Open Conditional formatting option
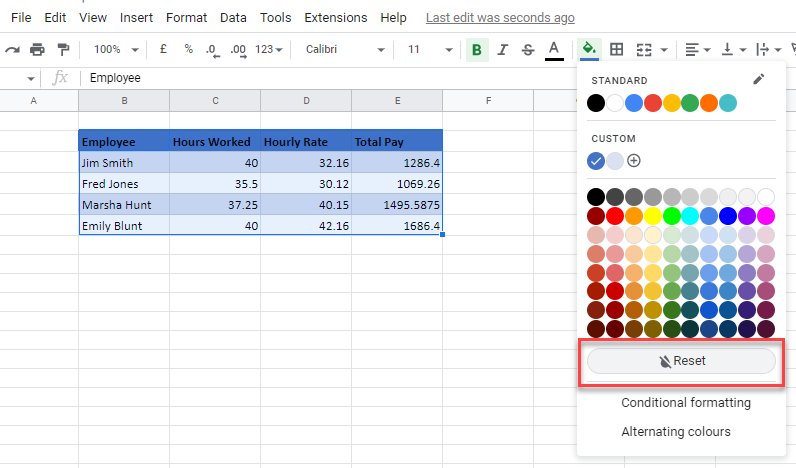This screenshot has width=796, height=468. (x=685, y=403)
